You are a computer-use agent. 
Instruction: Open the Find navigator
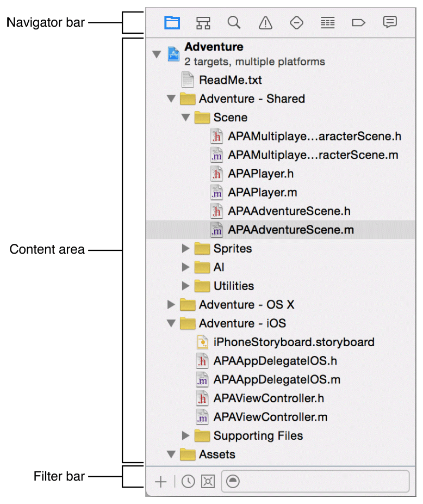coord(234,22)
